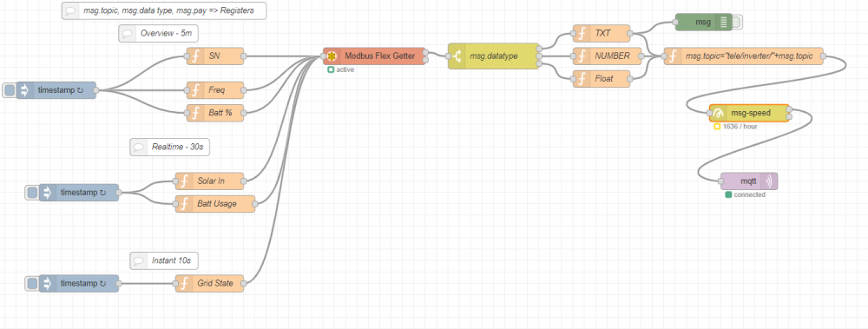The height and width of the screenshot is (329, 868).
Task: Click the function icon on the msg.topic tele/inverter node
Action: click(673, 56)
